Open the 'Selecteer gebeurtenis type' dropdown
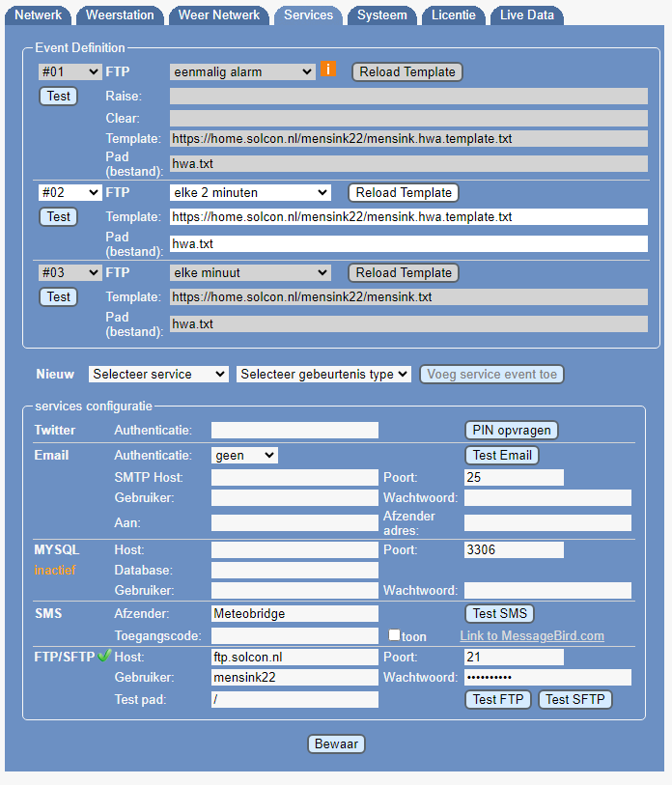The image size is (672, 785). (x=323, y=374)
